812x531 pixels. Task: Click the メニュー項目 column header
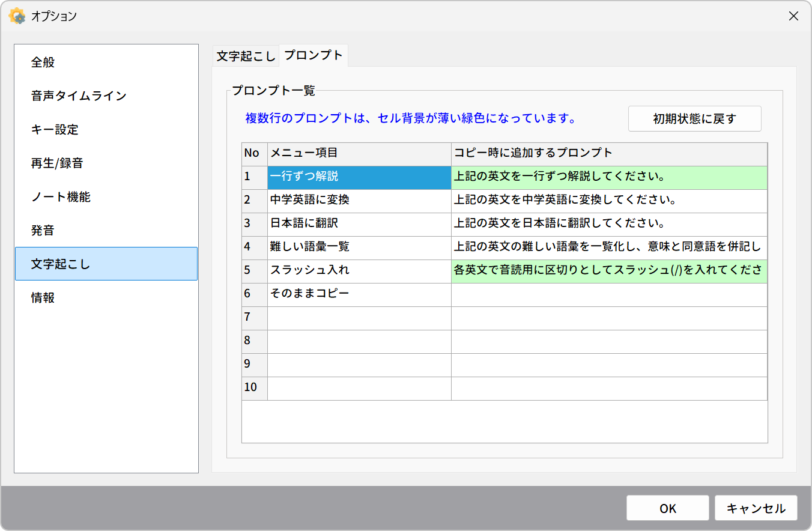[x=359, y=154]
